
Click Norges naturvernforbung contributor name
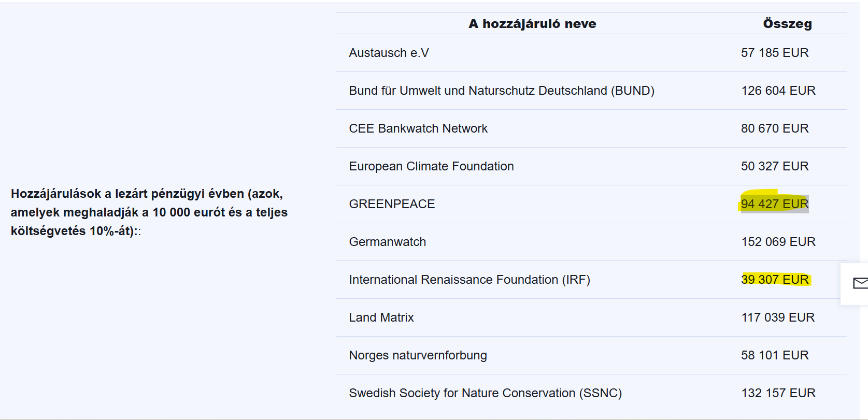(418, 355)
